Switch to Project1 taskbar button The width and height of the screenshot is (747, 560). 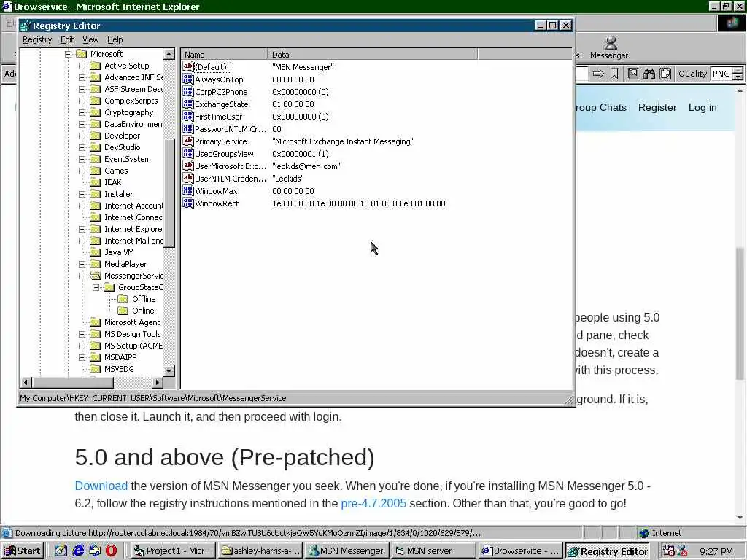click(x=173, y=551)
